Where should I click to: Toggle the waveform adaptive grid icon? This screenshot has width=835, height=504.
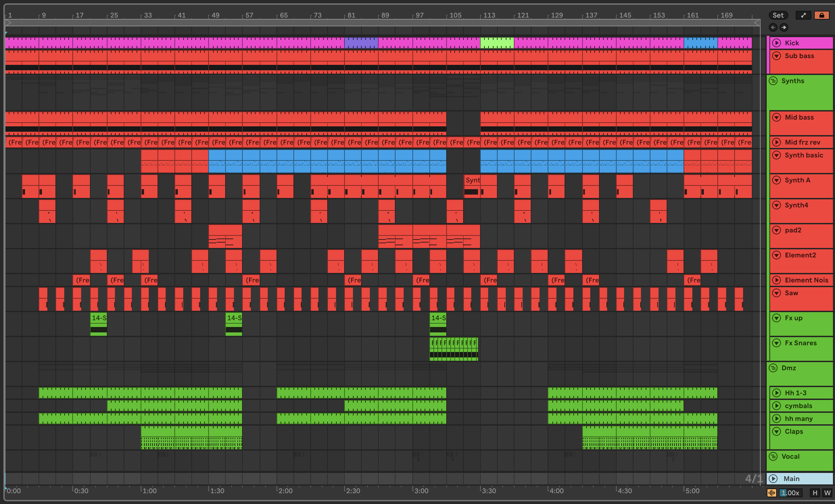[772, 493]
